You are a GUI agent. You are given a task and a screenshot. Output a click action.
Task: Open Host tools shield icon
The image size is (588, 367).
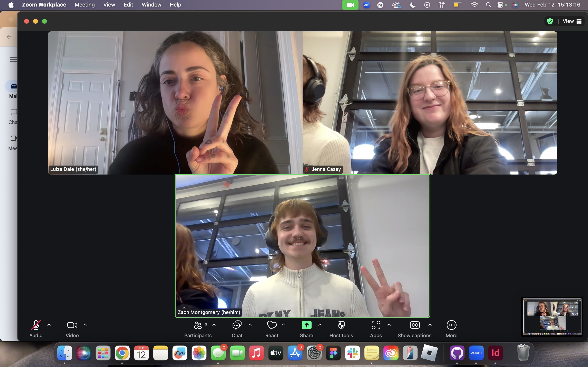pos(341,325)
